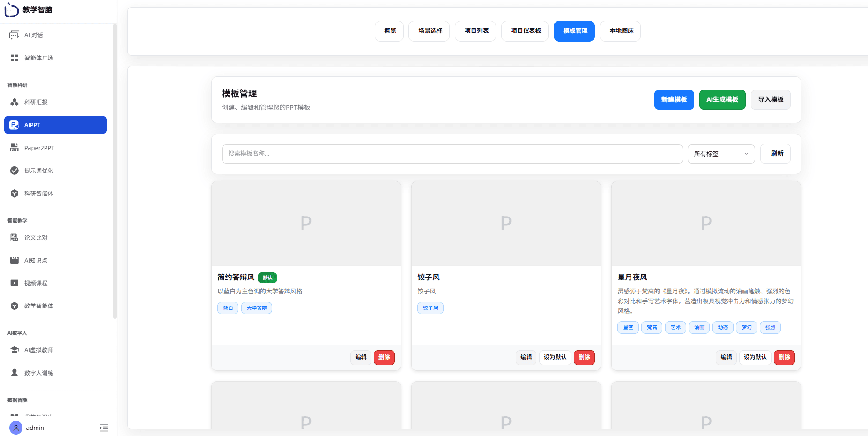868x436 pixels.
Task: Delete the 饺子风 template
Action: pos(584,358)
